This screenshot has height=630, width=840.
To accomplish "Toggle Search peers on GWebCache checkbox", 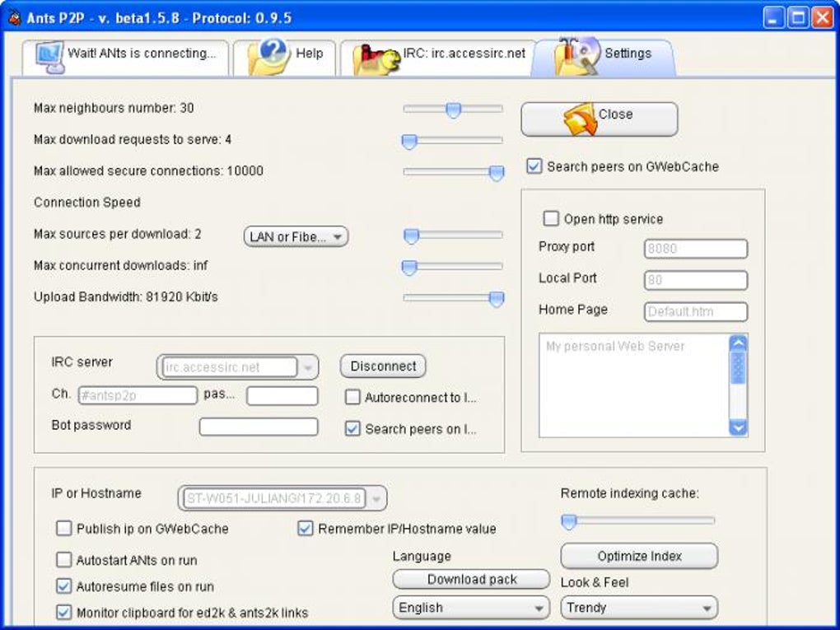I will point(534,166).
